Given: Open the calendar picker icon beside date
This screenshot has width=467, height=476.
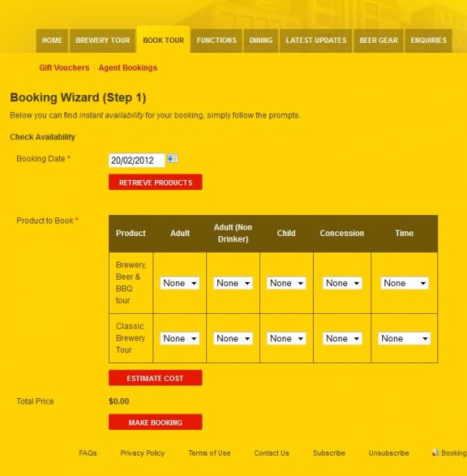Looking at the screenshot, I should coord(172,159).
